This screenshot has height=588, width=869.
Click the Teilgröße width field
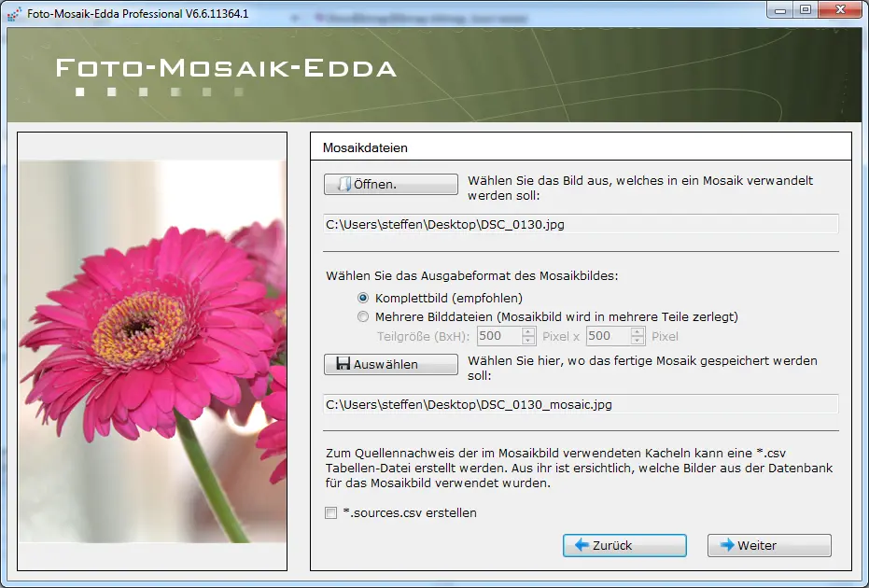pos(498,336)
